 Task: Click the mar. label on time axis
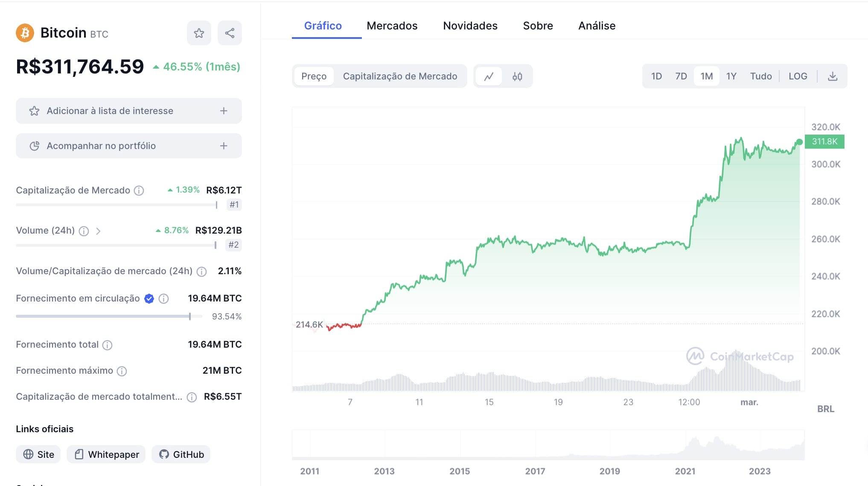tap(749, 402)
